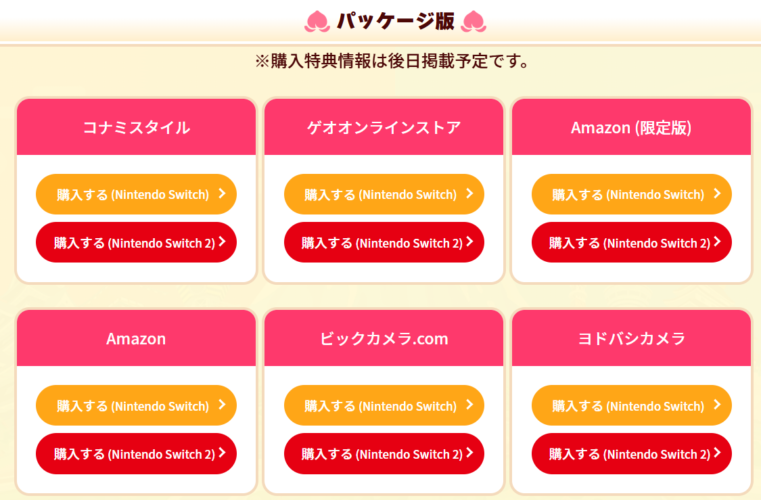Buy Nintendo Switch version at Amazon standard
The image size is (761, 500).
(136, 406)
